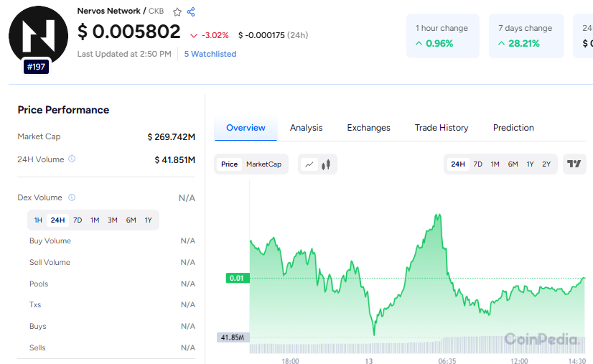Click the Pools row label
Image resolution: width=593 pixels, height=364 pixels.
click(39, 284)
